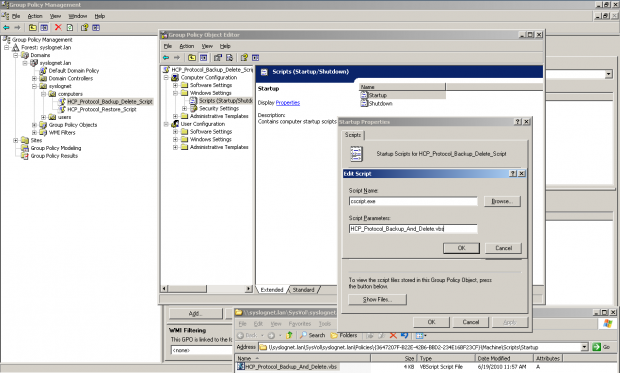
Task: Open Views icon menu in Explorer toolbar
Action: click(x=421, y=335)
